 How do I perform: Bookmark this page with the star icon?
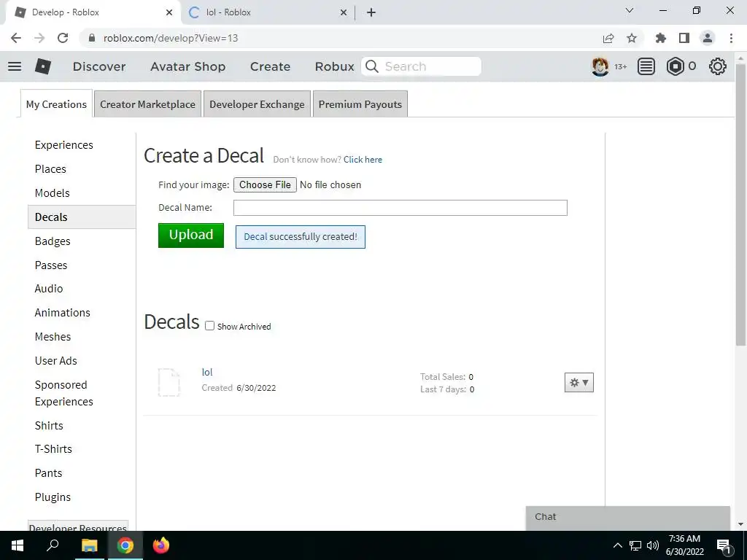(x=632, y=38)
